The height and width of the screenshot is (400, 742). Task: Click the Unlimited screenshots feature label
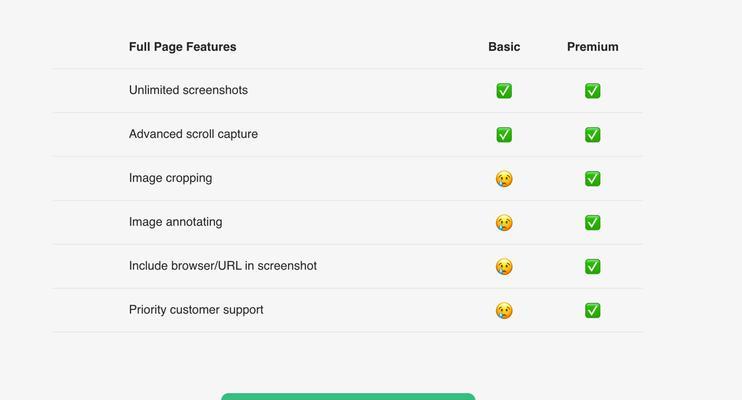188,90
